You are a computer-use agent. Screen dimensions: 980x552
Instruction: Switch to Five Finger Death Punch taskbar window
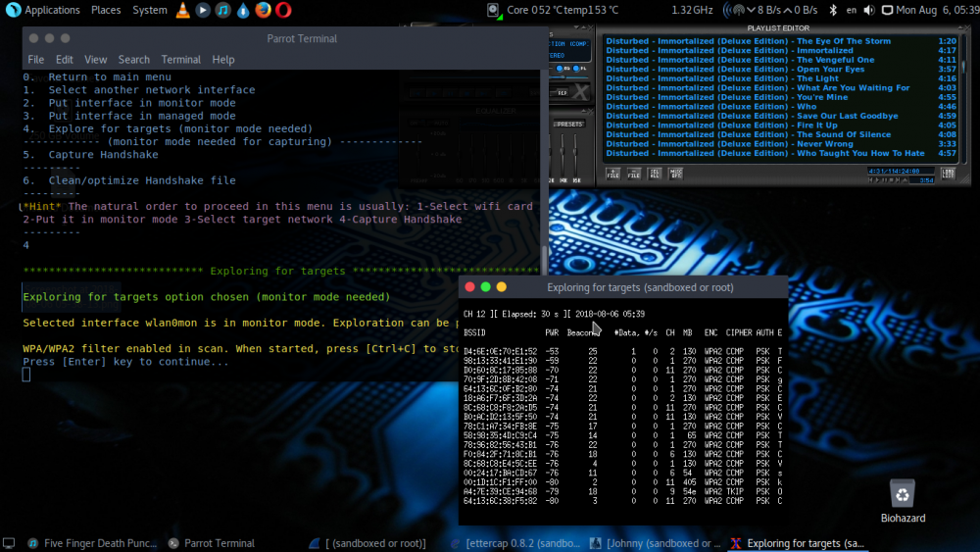coord(93,543)
